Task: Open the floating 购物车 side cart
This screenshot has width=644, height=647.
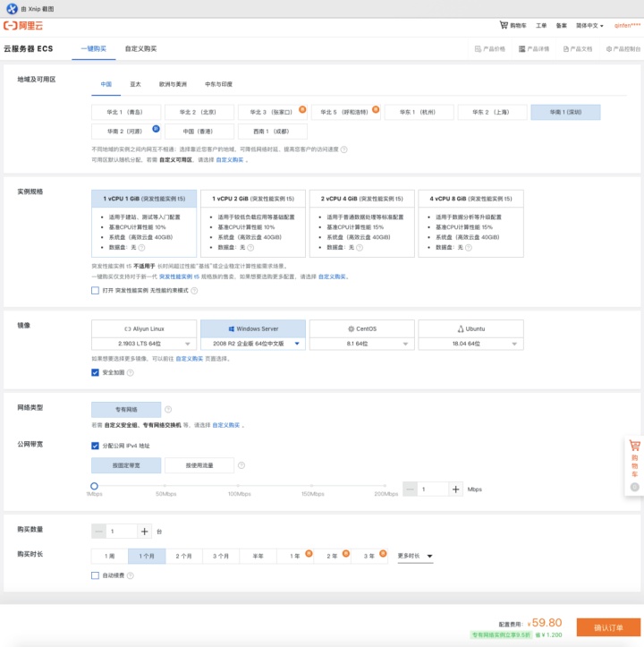Action: point(634,465)
